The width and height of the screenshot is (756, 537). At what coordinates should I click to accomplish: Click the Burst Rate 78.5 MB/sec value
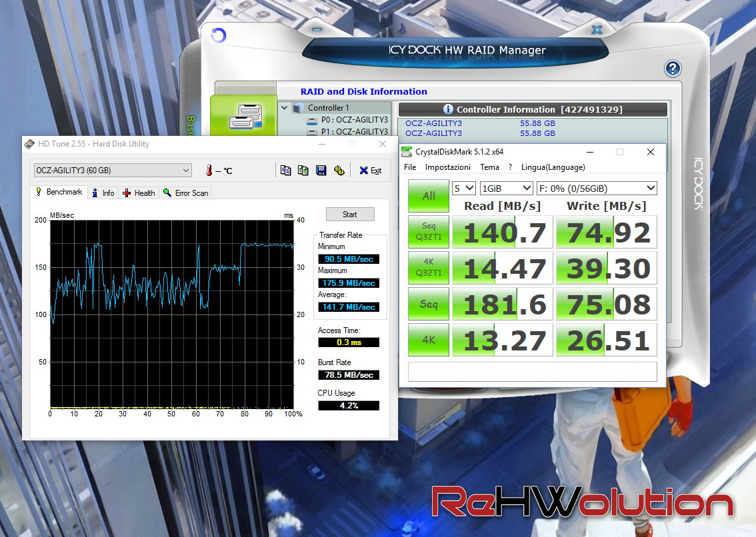point(349,375)
